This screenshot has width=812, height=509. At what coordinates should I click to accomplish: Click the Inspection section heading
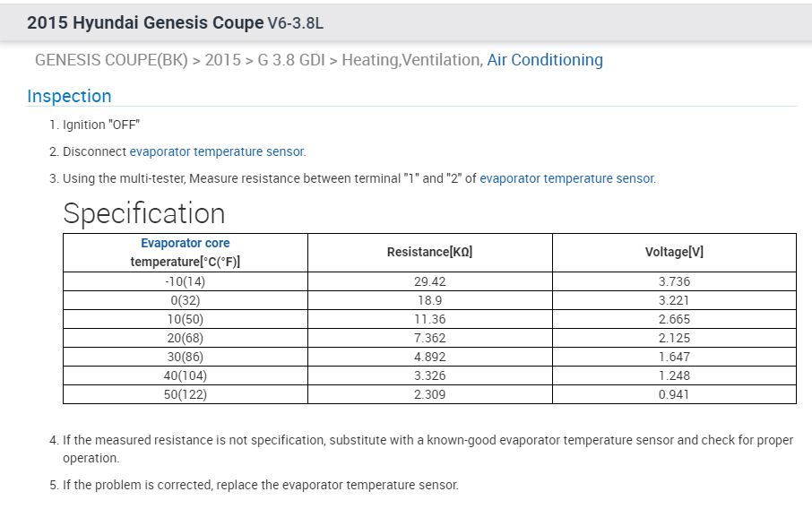click(x=69, y=96)
